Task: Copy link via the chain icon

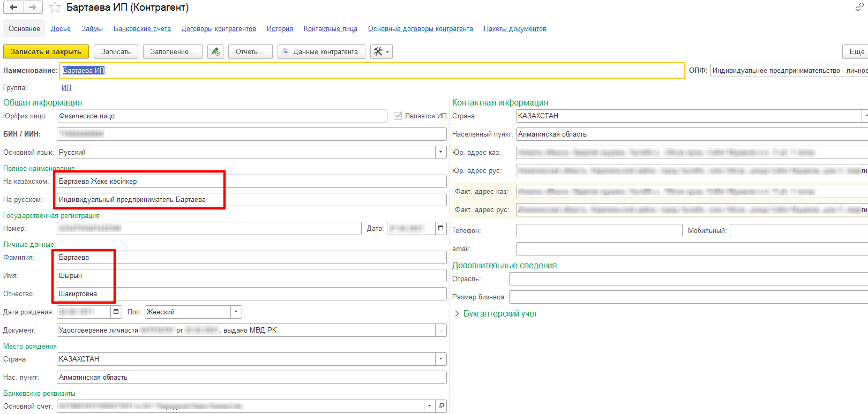Action: tap(859, 7)
